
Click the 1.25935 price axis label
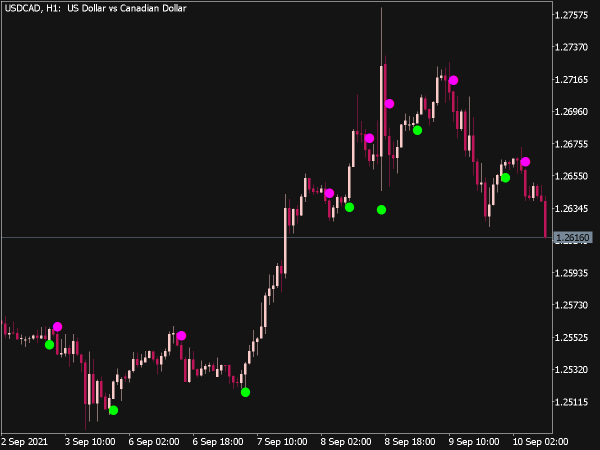[571, 273]
